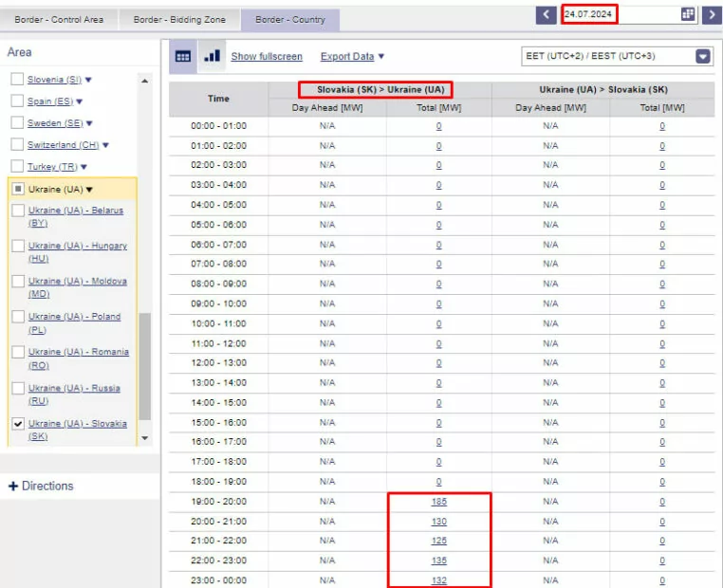Switch to Border - Control Area tab
The image size is (723, 588).
click(59, 19)
